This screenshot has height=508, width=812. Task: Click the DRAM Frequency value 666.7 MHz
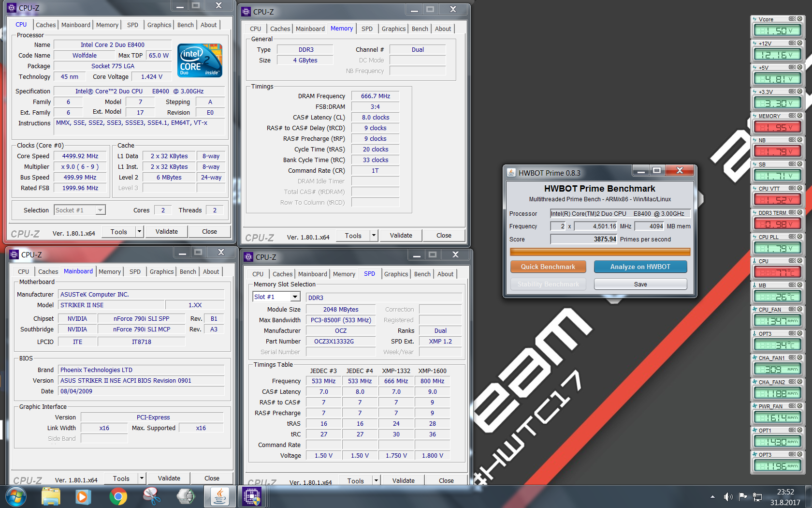376,96
